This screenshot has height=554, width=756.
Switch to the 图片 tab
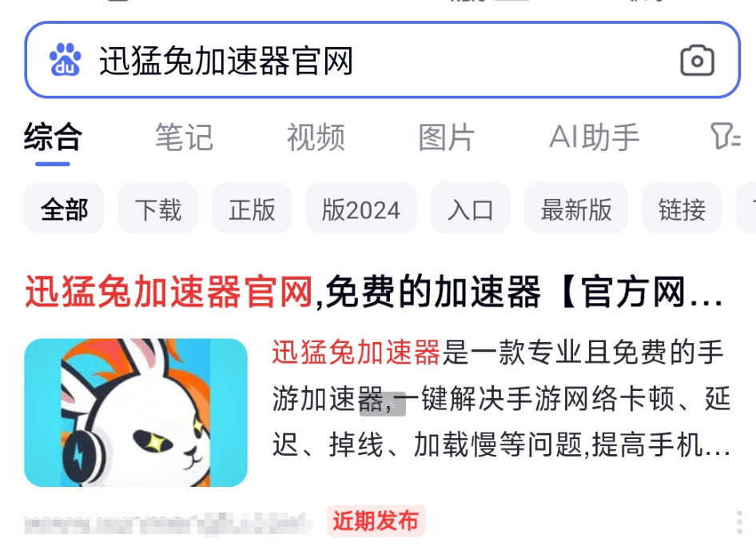point(447,137)
